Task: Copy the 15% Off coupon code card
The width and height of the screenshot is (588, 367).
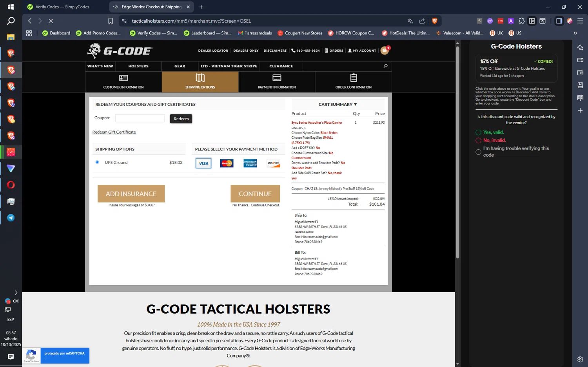Action: point(516,68)
